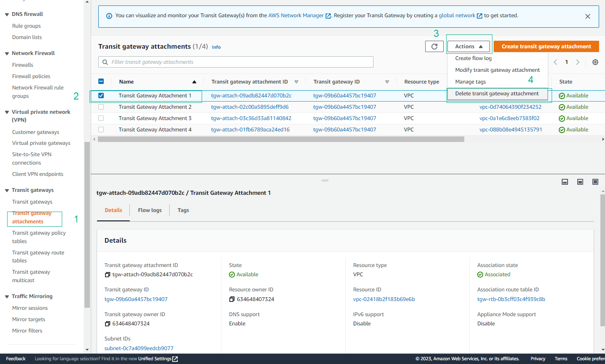Collapse the Transit gateways section
The height and width of the screenshot is (364, 605).
pyautogui.click(x=7, y=190)
